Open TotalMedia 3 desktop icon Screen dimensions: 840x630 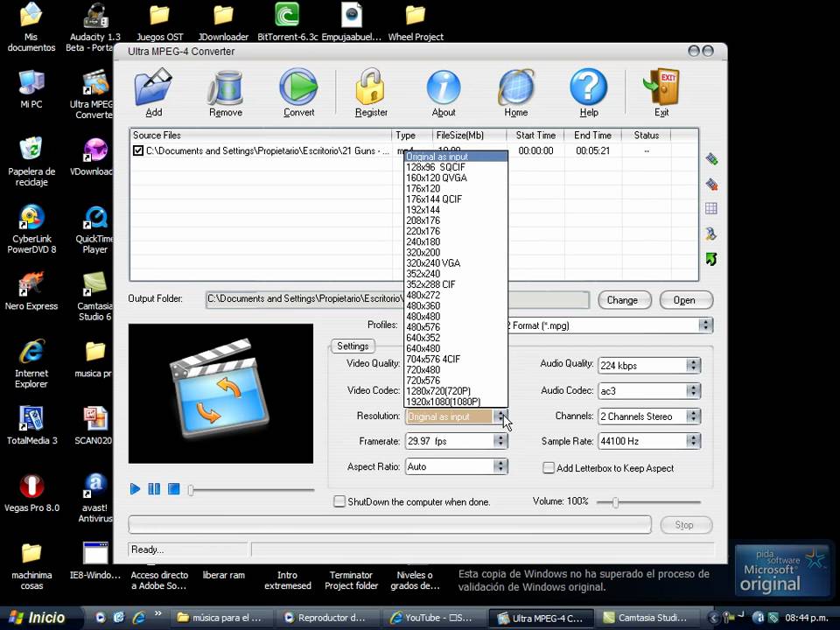[x=31, y=418]
